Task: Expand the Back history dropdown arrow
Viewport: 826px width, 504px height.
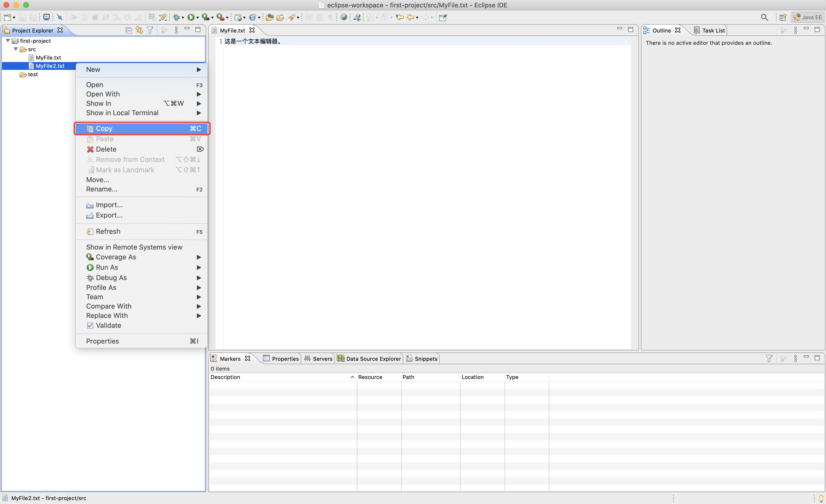Action: tap(417, 18)
